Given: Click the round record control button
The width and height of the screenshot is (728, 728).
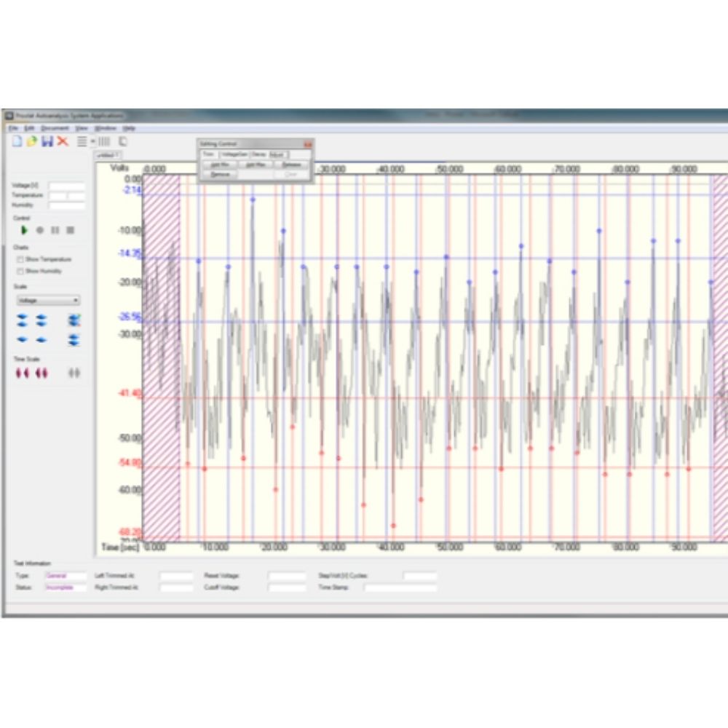Looking at the screenshot, I should [x=40, y=230].
